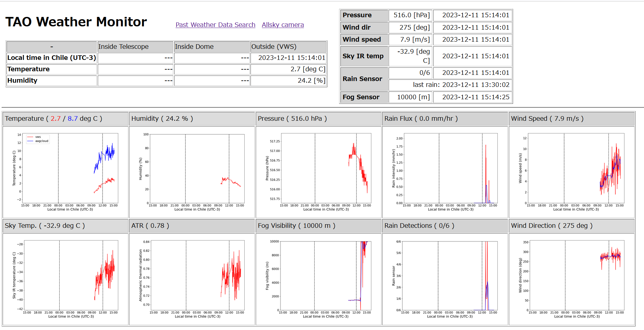Viewport: 644px width, 330px height.
Task: Open the Past Weather Data Search link
Action: pyautogui.click(x=215, y=25)
